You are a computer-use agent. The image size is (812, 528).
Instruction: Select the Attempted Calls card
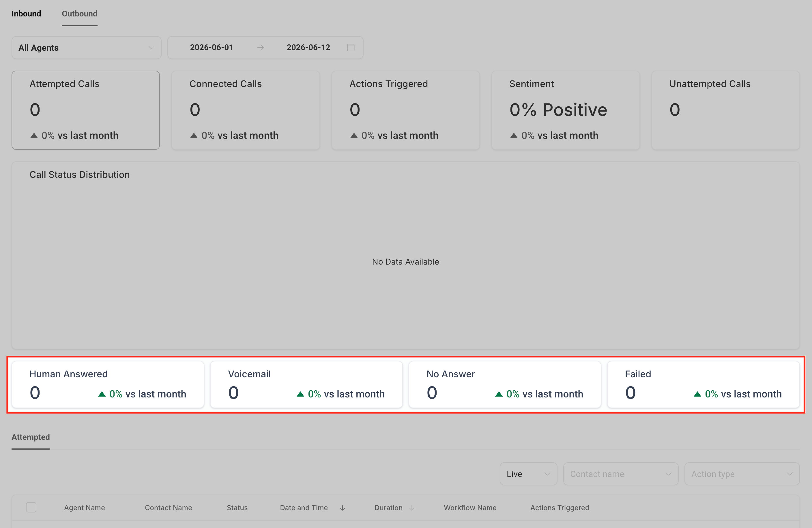coord(86,110)
